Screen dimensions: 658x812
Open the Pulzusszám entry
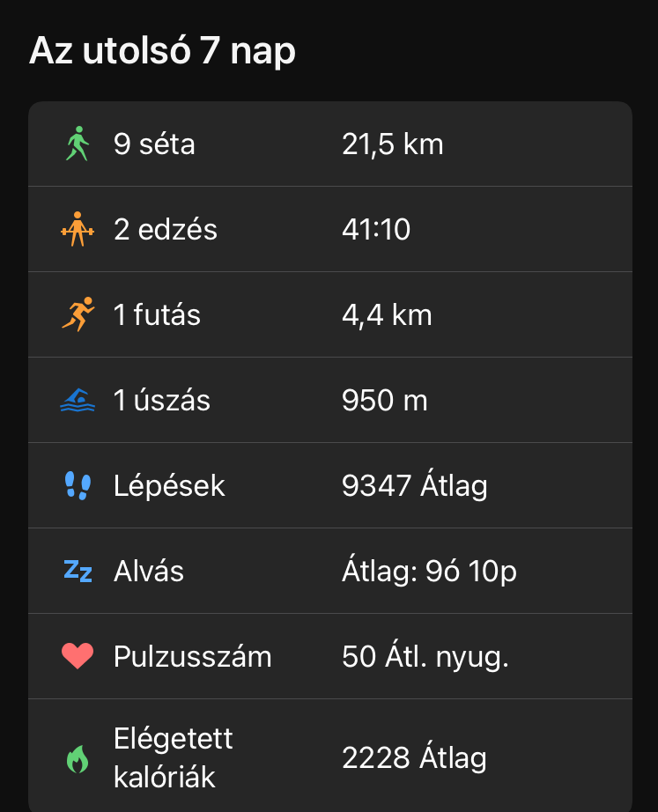pos(193,657)
